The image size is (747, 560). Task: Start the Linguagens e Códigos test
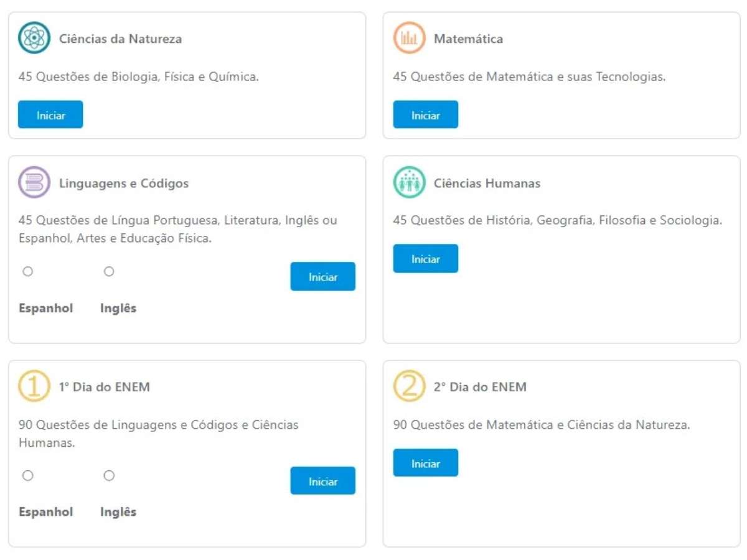tap(322, 276)
